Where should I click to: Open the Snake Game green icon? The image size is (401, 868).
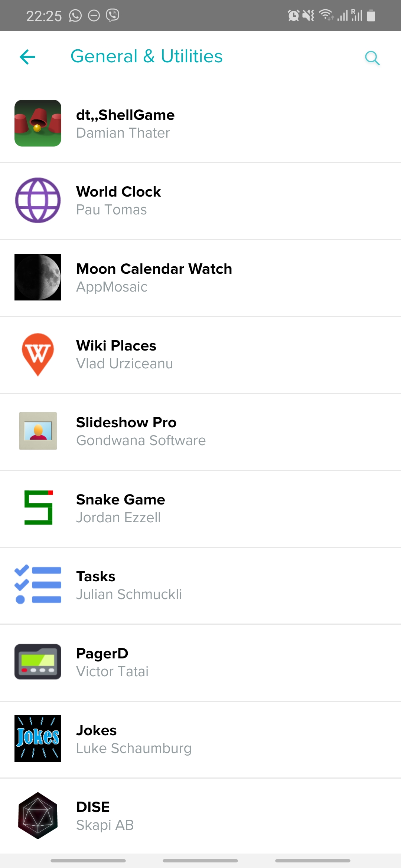tap(38, 508)
